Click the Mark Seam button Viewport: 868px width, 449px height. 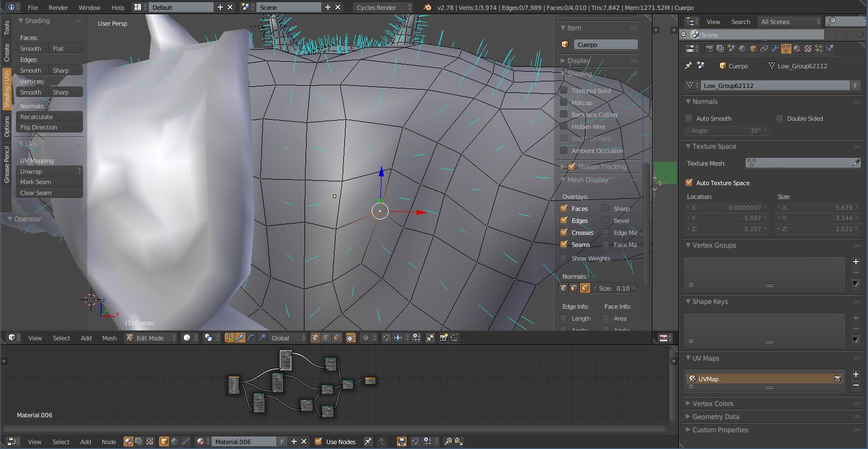coord(49,182)
